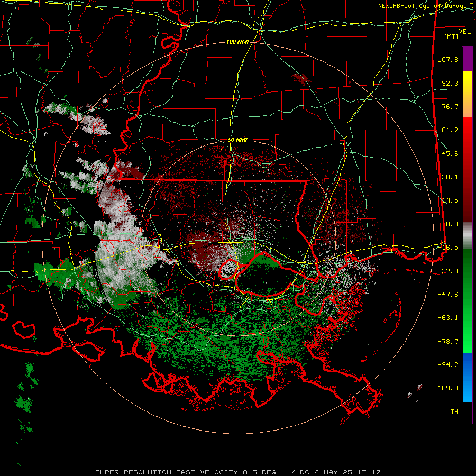Click the -63.1 legend value
The image size is (476, 476).
(448, 318)
